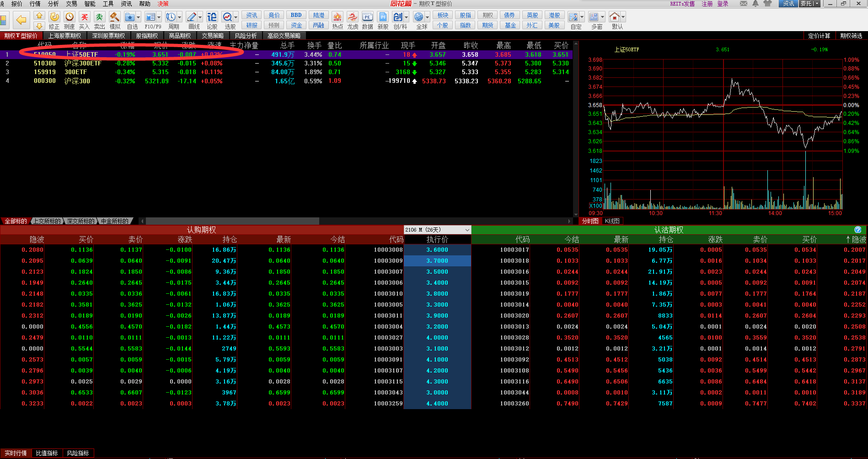Click the 期权筛选 option filter button
868x459 pixels.
tap(851, 36)
